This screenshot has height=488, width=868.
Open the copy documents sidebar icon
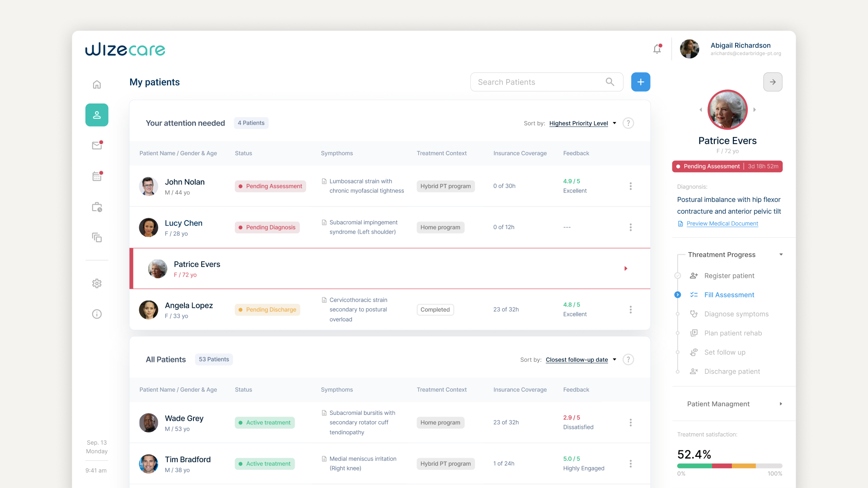tap(97, 237)
